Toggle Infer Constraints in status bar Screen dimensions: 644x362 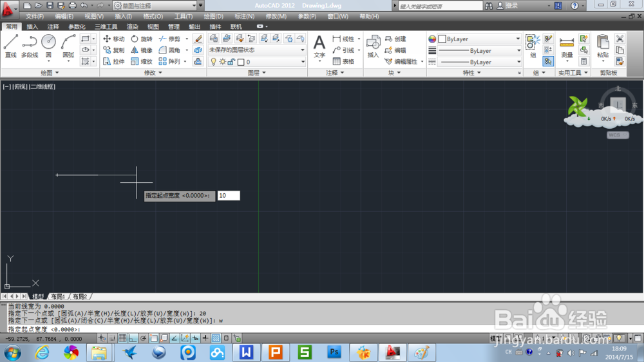102,338
